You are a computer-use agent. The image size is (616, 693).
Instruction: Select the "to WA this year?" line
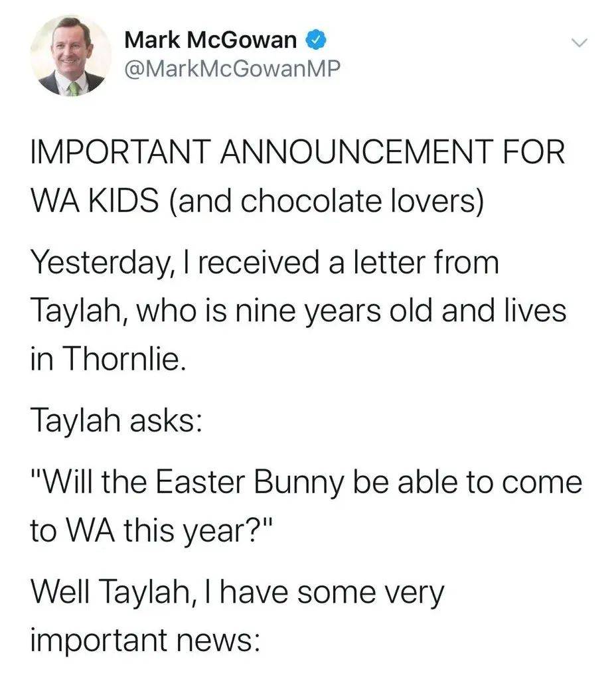pyautogui.click(x=153, y=531)
